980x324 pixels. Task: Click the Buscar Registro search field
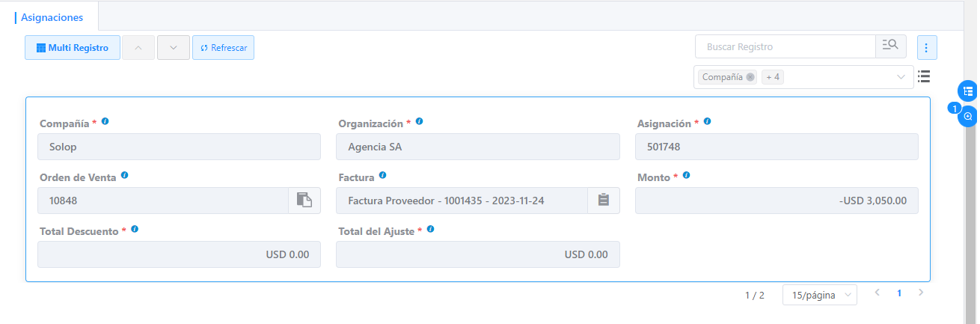pos(785,46)
